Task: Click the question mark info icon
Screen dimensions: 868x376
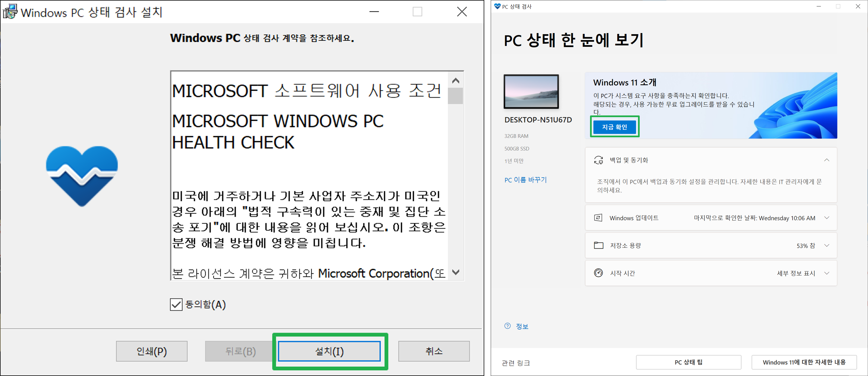Action: pos(507,326)
